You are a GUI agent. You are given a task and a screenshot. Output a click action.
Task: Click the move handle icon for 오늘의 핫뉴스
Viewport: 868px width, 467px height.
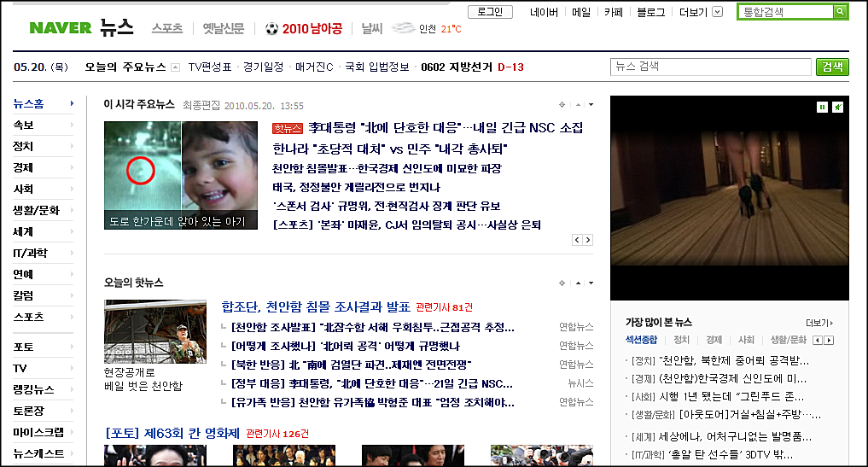click(x=562, y=283)
